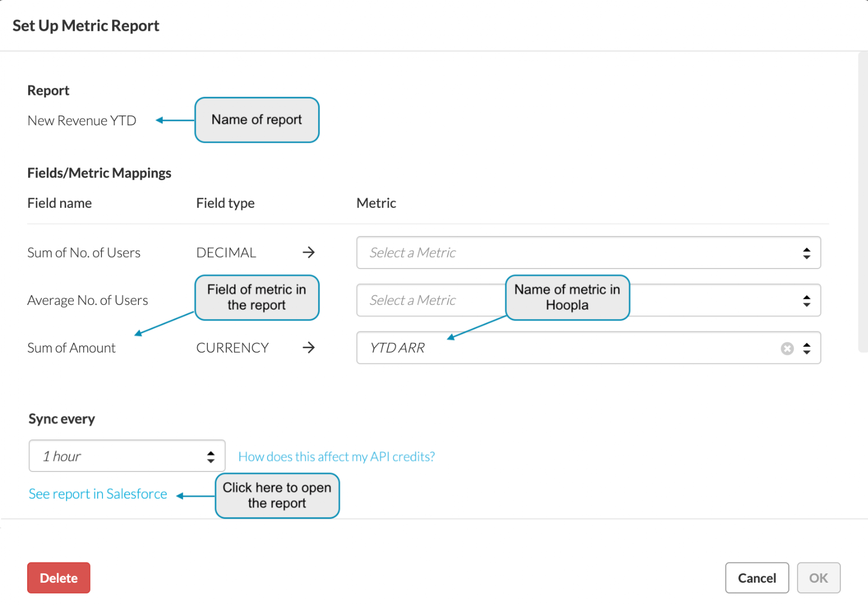This screenshot has height=606, width=868.
Task: Click the Set Up Metric Report title
Action: click(x=86, y=26)
